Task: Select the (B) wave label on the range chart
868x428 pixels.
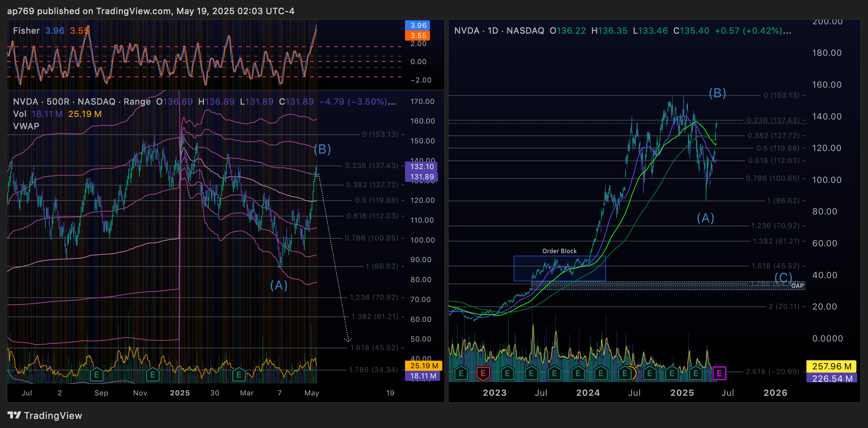Action: 322,149
